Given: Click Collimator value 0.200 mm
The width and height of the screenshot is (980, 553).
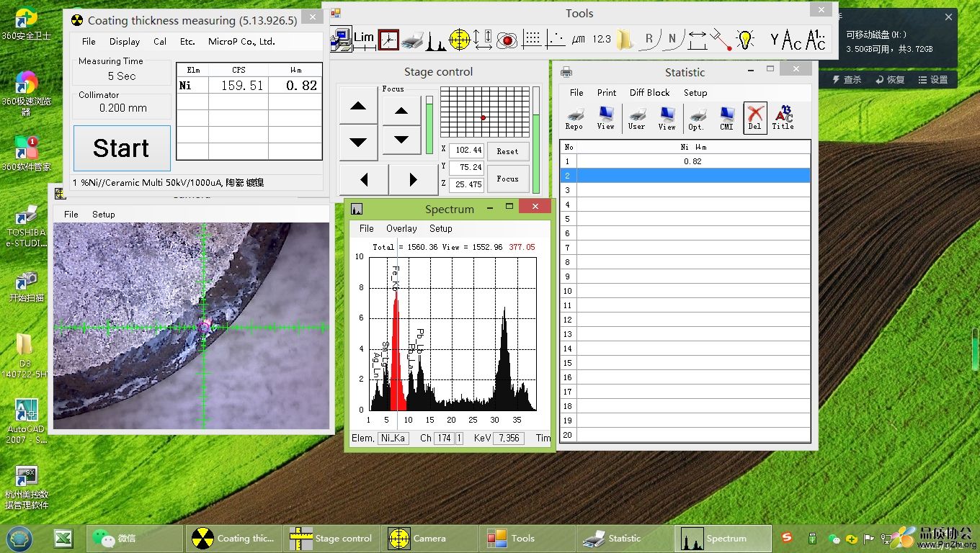Looking at the screenshot, I should pyautogui.click(x=122, y=108).
